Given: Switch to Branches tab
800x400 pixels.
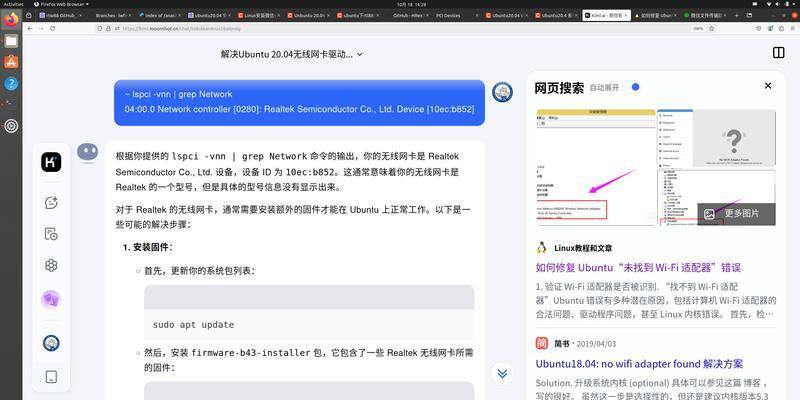Looking at the screenshot, I should (x=109, y=15).
